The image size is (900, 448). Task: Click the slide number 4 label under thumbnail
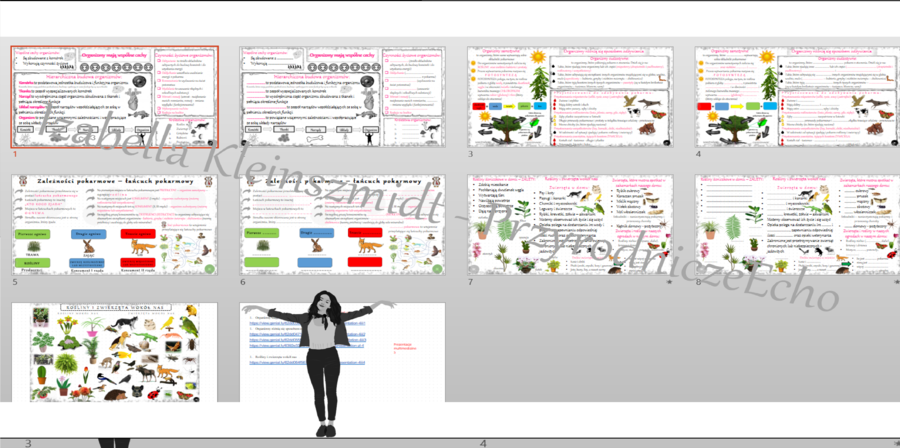click(698, 154)
